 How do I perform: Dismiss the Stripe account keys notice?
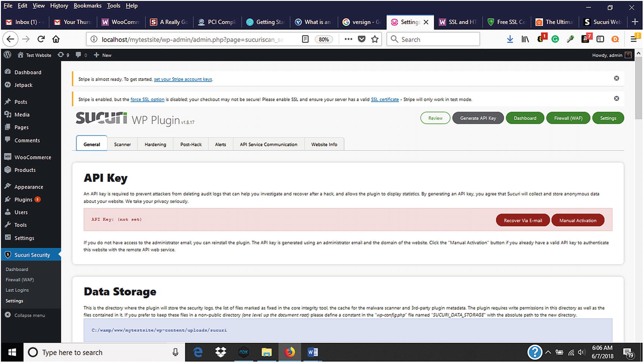coord(616,78)
